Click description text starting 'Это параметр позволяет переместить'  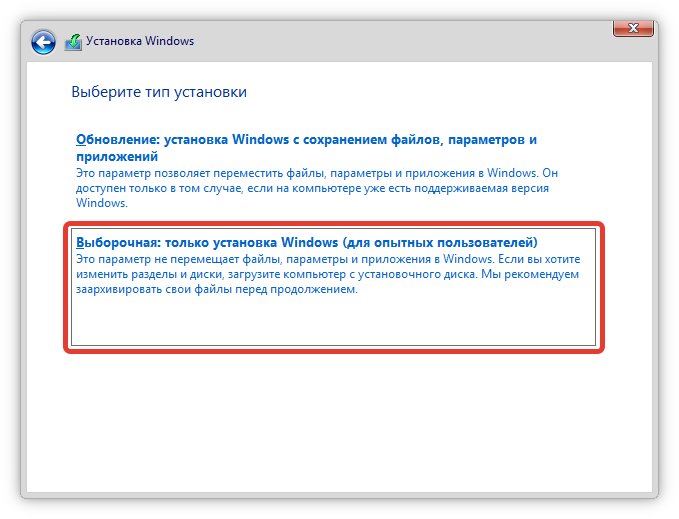(x=317, y=188)
